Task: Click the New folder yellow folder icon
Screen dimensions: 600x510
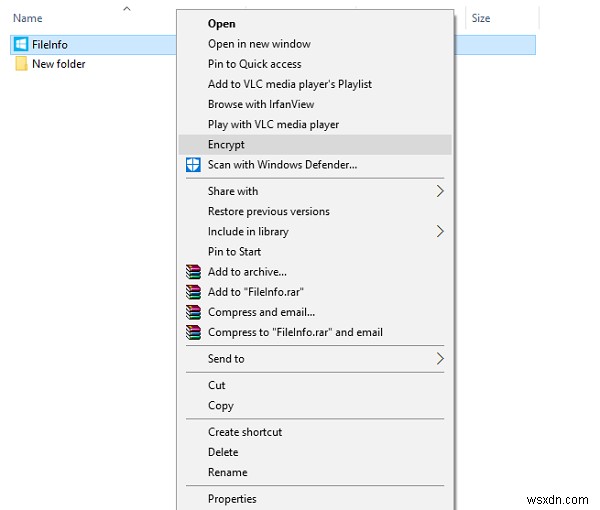Action: coord(21,64)
